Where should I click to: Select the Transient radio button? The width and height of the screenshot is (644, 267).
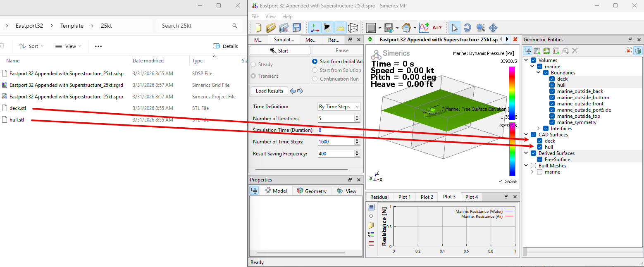point(253,76)
